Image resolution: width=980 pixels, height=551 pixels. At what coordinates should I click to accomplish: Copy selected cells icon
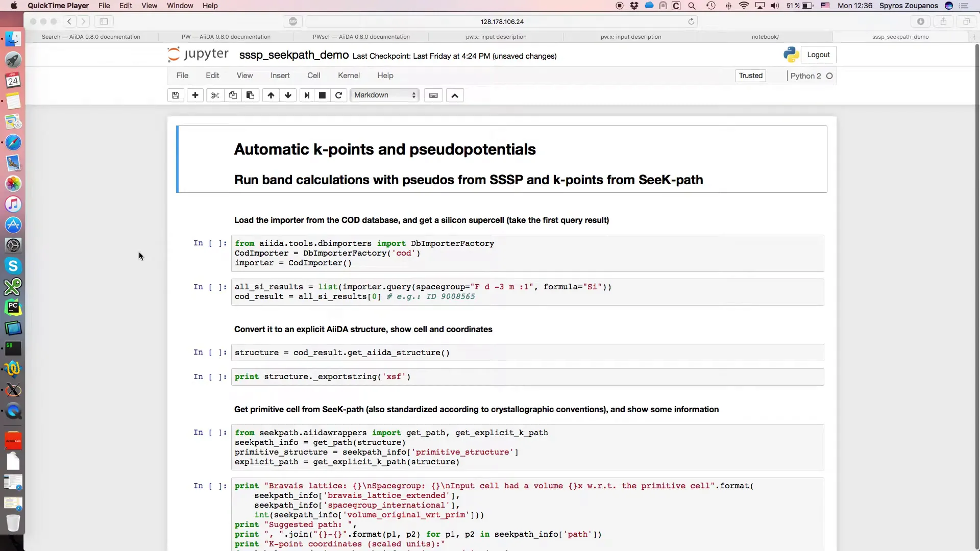(x=233, y=95)
